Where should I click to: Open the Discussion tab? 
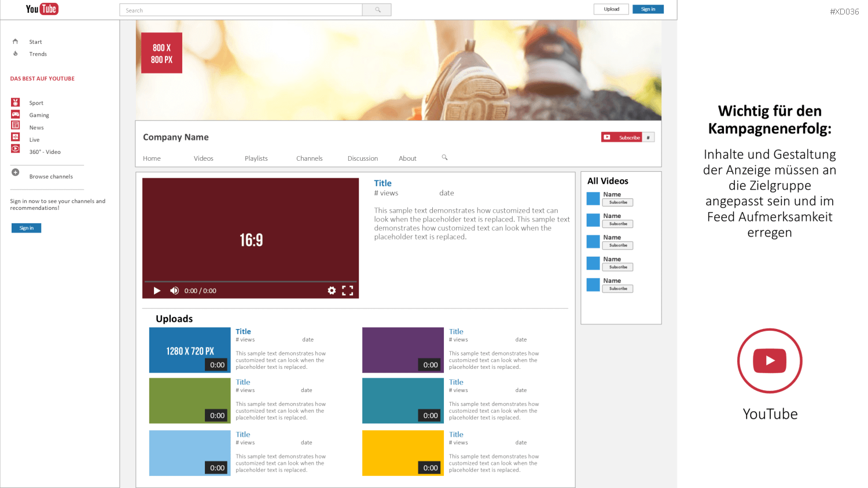[363, 158]
